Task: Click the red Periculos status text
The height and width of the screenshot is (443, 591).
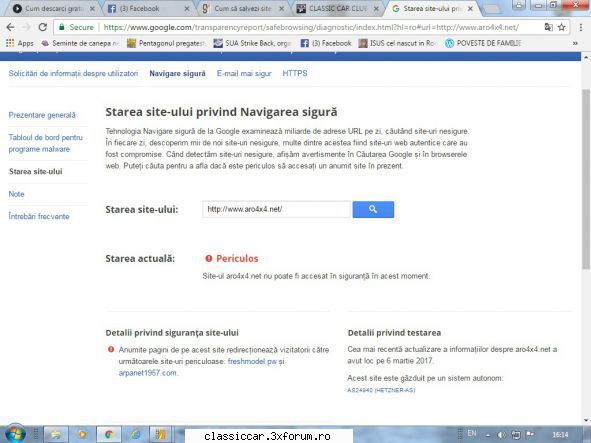Action: 237,259
